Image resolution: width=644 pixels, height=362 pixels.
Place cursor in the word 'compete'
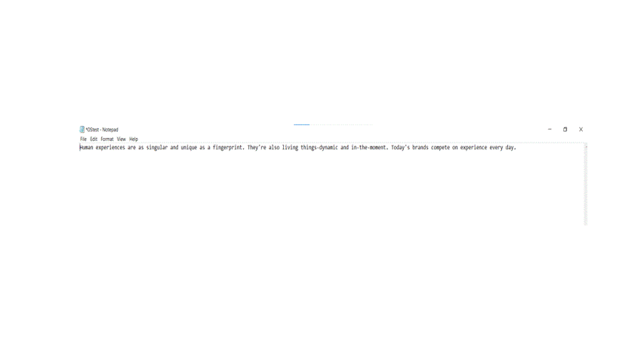pos(440,147)
